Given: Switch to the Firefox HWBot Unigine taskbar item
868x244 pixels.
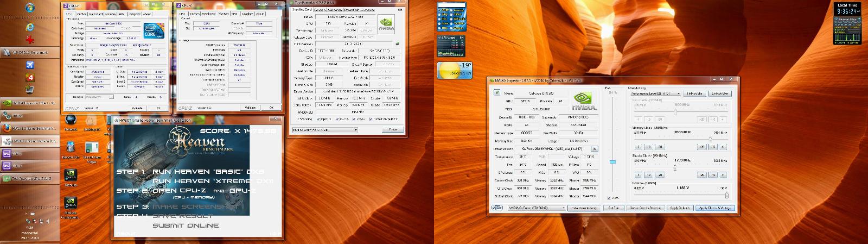Looking at the screenshot, I should pos(29,128).
